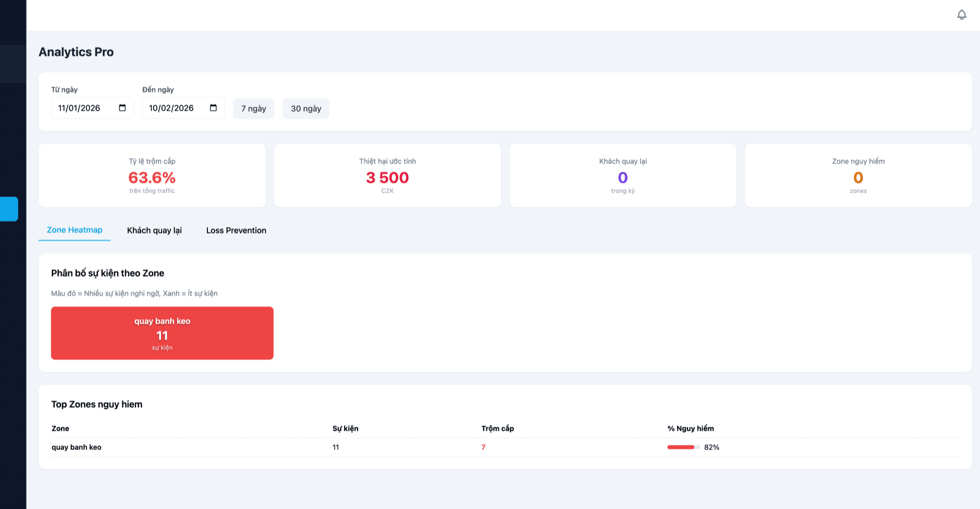Open calendar picker for Đến ngày

[x=213, y=108]
